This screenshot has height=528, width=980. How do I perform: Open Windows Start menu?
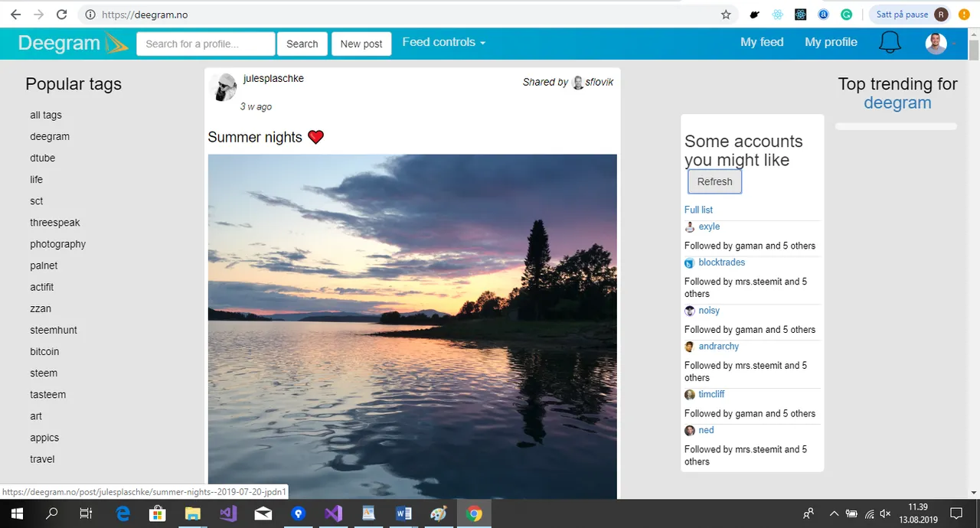(17, 513)
